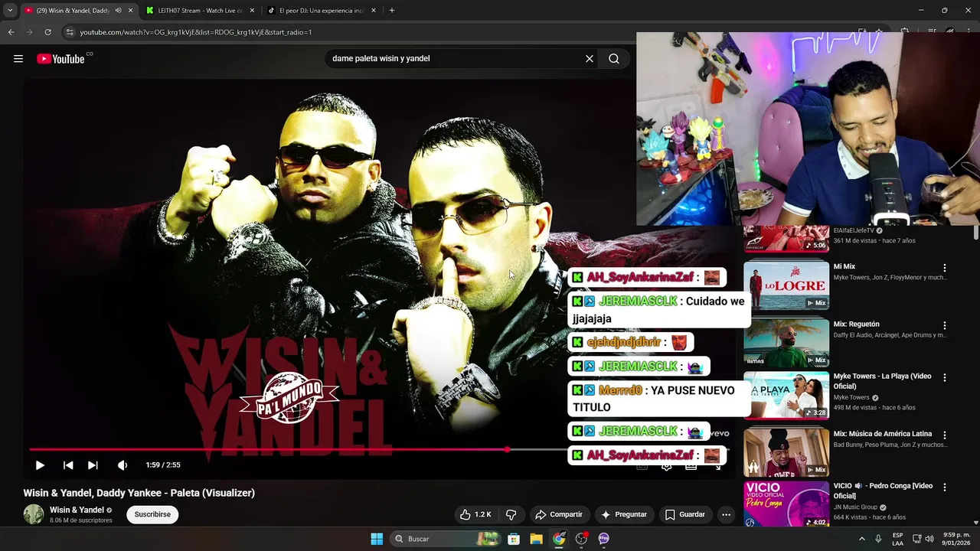Open options menu for Mix: Reguetón

945,325
